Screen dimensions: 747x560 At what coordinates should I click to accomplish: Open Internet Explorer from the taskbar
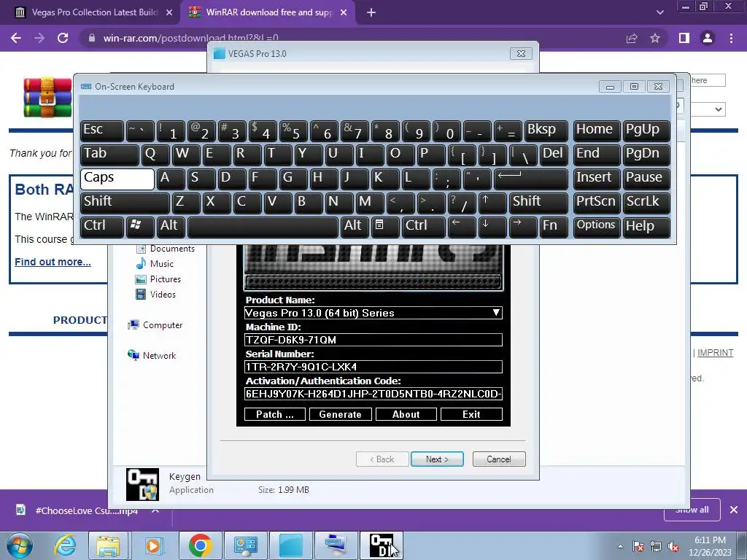click(x=65, y=545)
